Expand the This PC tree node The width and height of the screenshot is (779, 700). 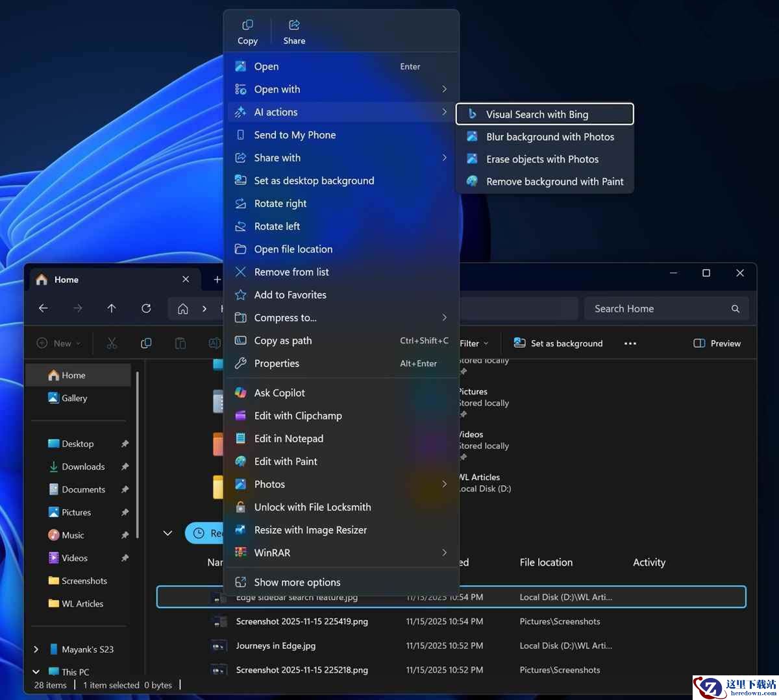pyautogui.click(x=36, y=671)
